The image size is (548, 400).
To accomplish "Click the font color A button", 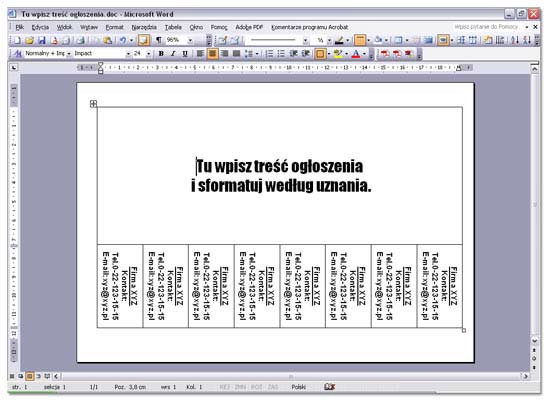I will [356, 54].
